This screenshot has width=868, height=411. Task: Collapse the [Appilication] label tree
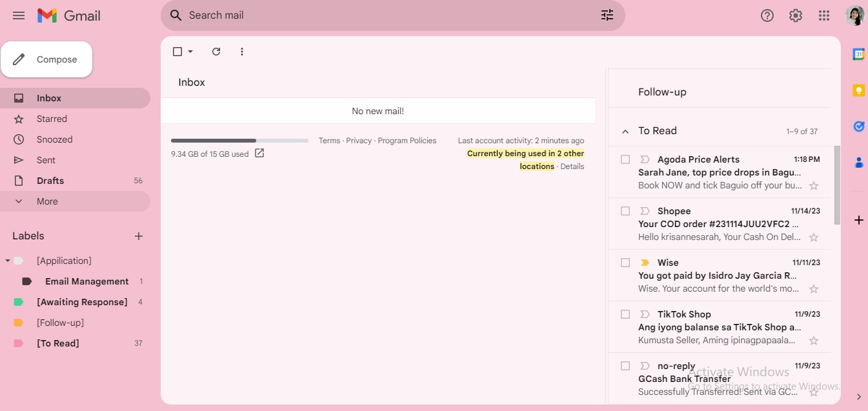click(8, 261)
